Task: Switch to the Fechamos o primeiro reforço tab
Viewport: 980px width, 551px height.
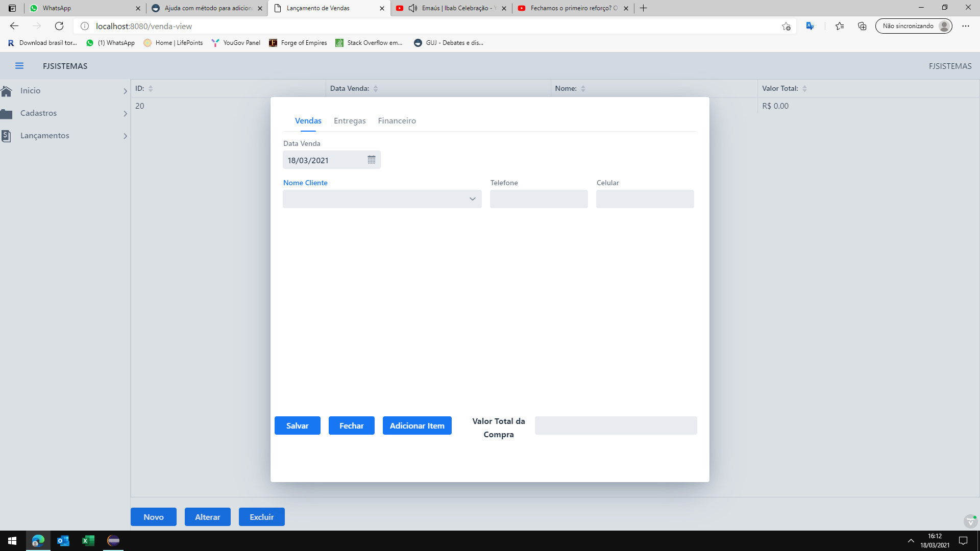Action: (573, 8)
